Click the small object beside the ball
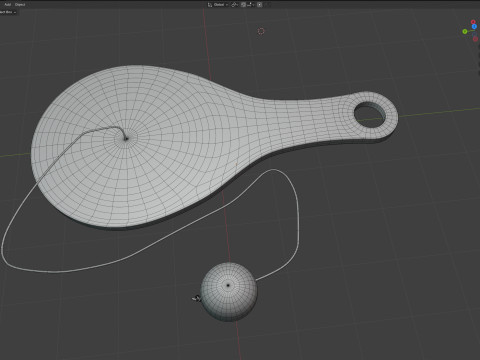 pyautogui.click(x=196, y=298)
